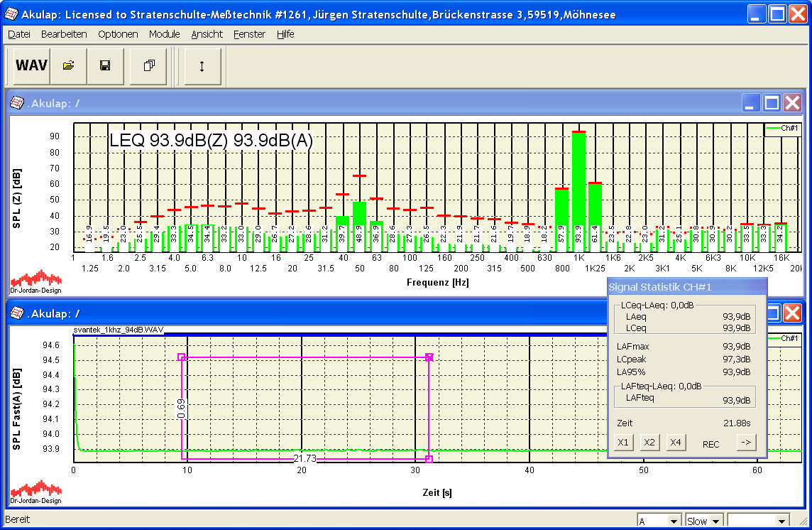The image size is (812, 530).
Task: Open the Module menu
Action: pos(164,33)
